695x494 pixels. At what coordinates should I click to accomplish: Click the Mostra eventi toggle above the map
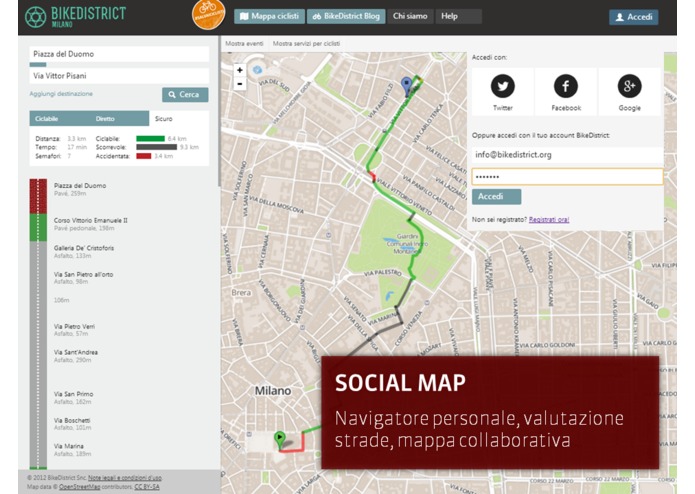[244, 43]
